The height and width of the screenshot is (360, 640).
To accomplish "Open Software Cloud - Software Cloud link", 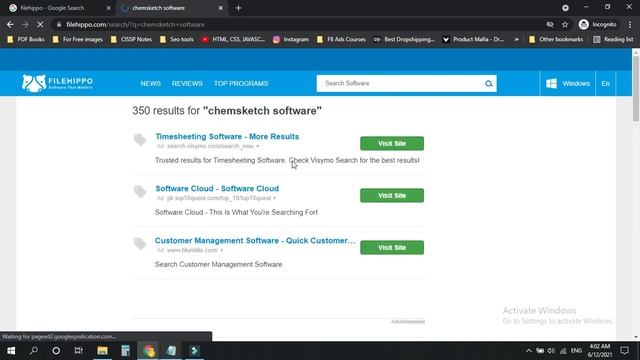I will coord(217,189).
